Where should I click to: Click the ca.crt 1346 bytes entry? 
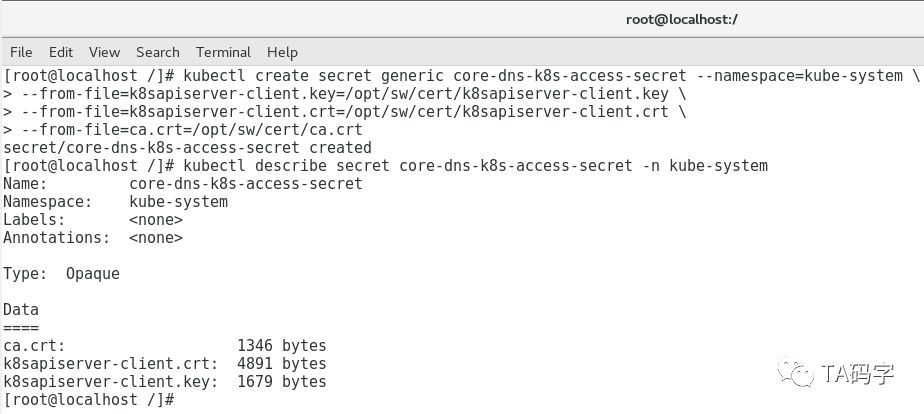tap(164, 346)
